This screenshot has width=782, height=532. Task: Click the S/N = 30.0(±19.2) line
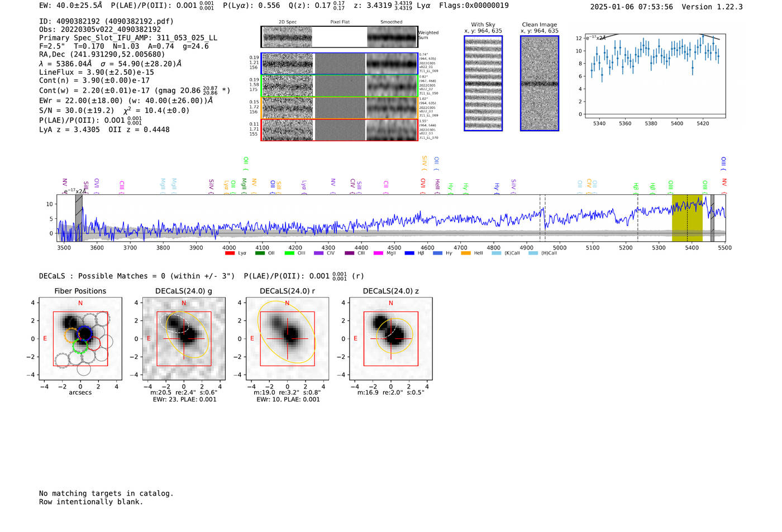pyautogui.click(x=114, y=111)
